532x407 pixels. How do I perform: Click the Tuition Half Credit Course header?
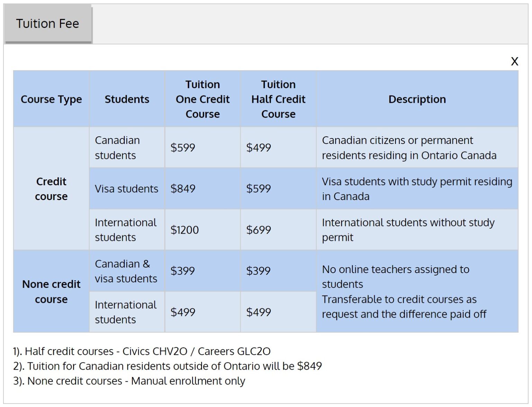[278, 99]
